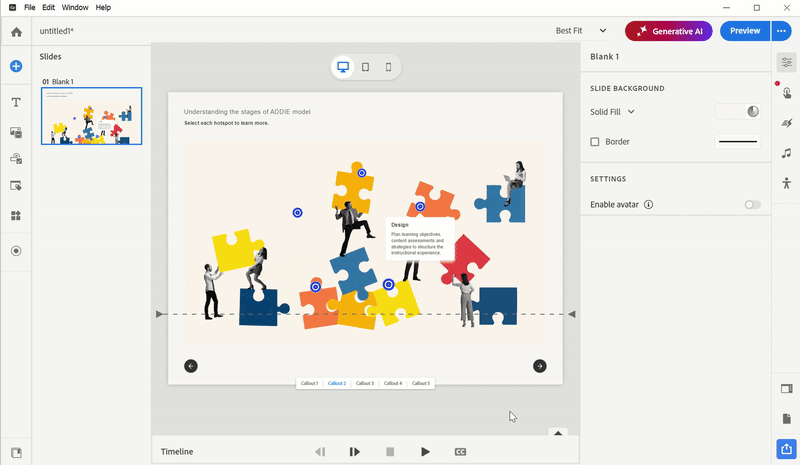This screenshot has height=465, width=800.
Task: Open the Accessibility panel icon
Action: 787,183
